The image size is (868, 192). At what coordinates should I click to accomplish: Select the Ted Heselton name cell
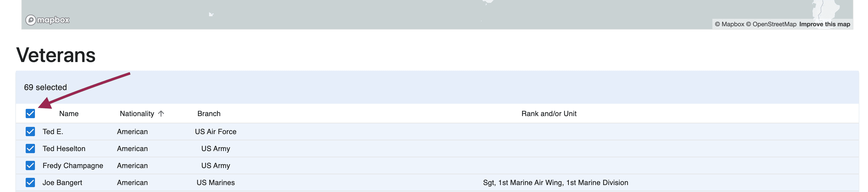64,149
